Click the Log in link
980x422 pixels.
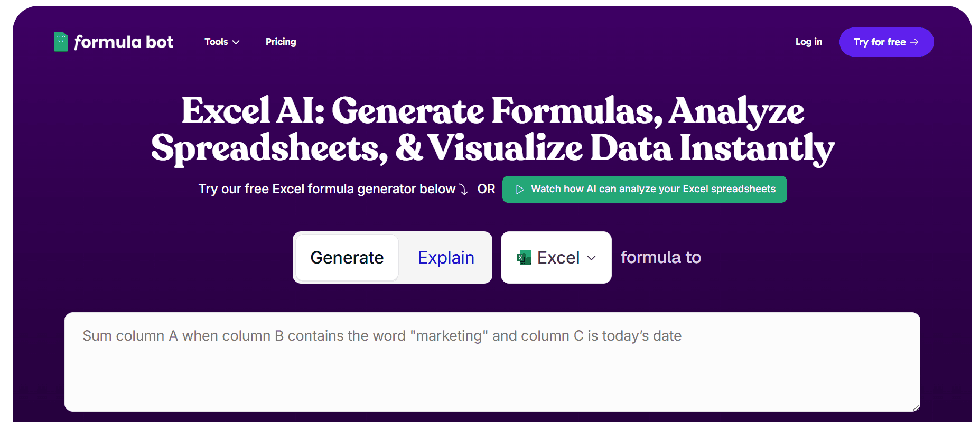[x=808, y=42]
